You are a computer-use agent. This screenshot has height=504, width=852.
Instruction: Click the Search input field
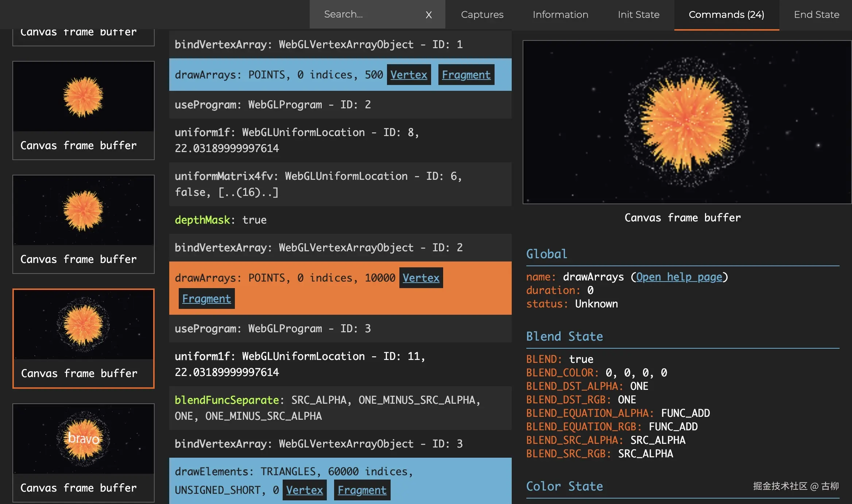368,14
